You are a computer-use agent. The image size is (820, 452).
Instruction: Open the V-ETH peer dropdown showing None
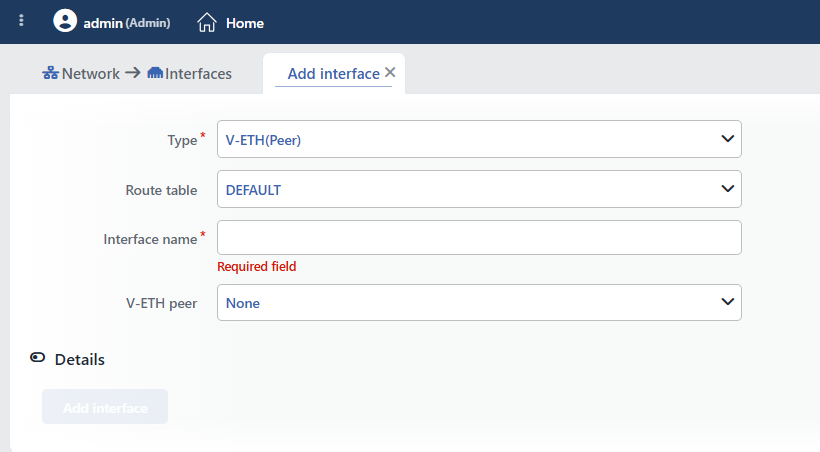479,302
